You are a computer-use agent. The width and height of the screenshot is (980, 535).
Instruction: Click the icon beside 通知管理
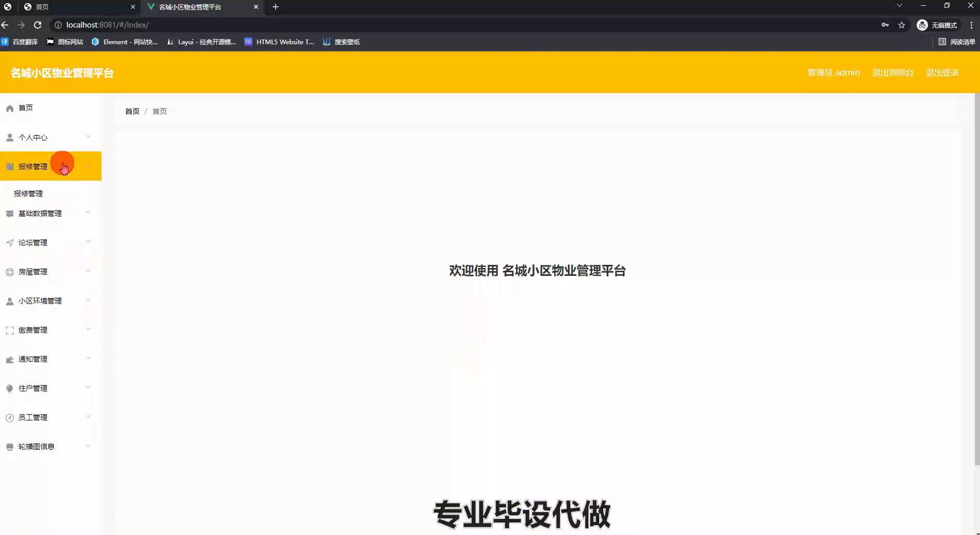click(9, 360)
